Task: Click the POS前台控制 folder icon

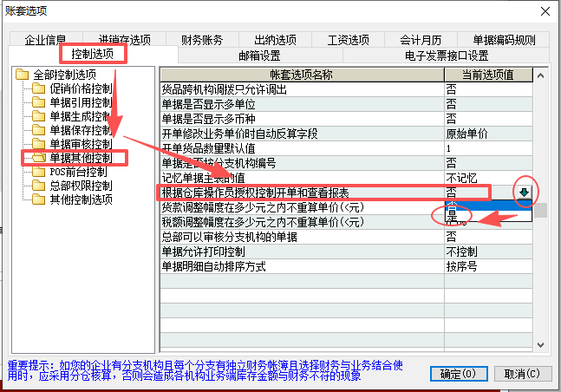Action: pos(37,172)
